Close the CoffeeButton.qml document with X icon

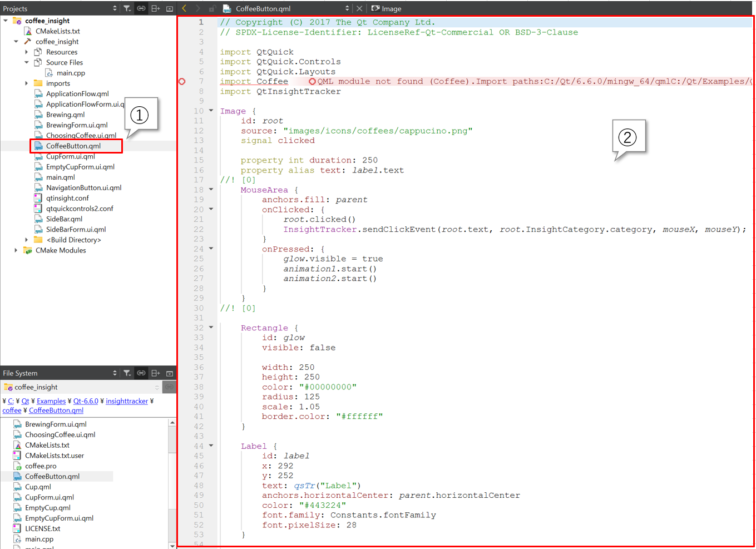[x=359, y=8]
